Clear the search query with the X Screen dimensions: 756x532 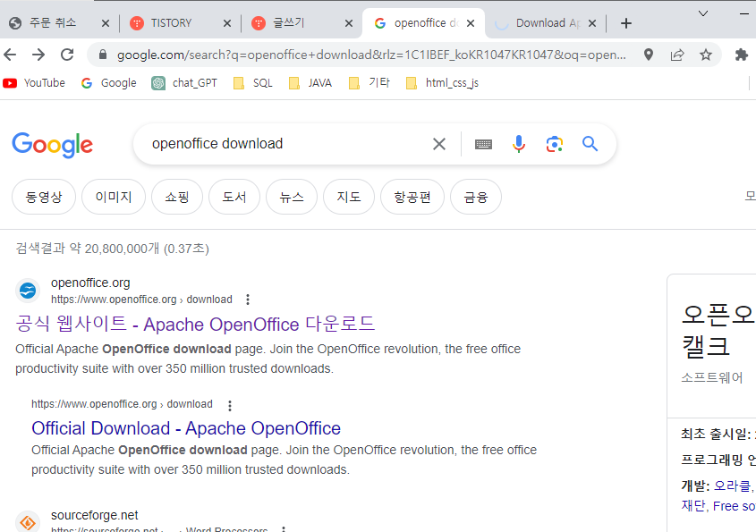click(439, 144)
